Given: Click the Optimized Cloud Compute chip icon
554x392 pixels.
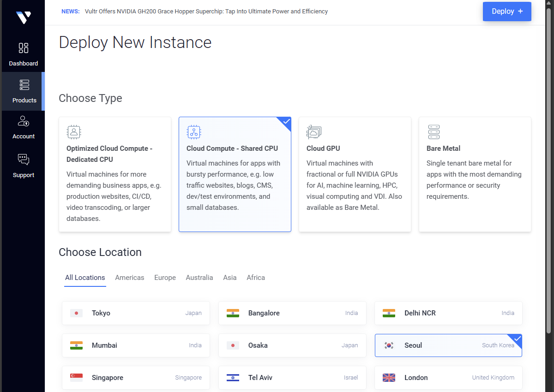Looking at the screenshot, I should [74, 132].
